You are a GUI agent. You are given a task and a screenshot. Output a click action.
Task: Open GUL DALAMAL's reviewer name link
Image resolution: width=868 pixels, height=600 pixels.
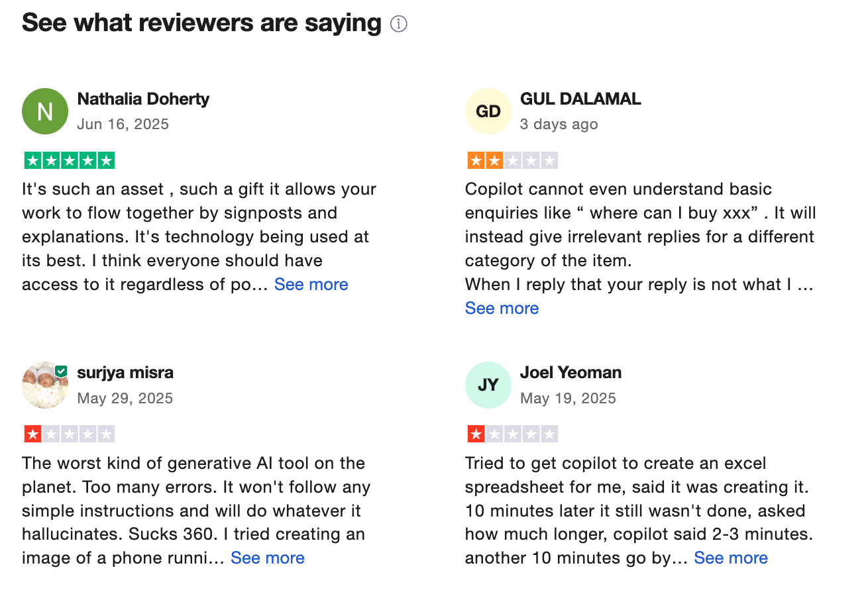(x=580, y=99)
